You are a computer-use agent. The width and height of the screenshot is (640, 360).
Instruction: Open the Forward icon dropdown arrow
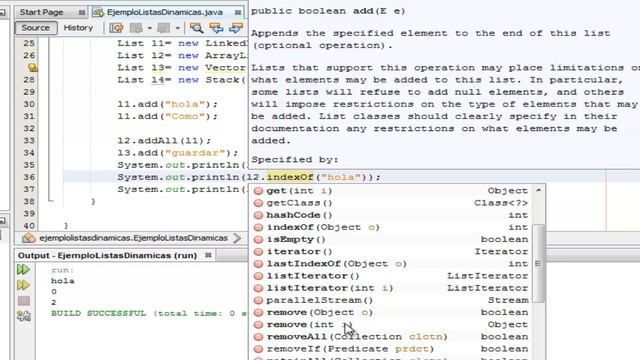tap(178, 28)
